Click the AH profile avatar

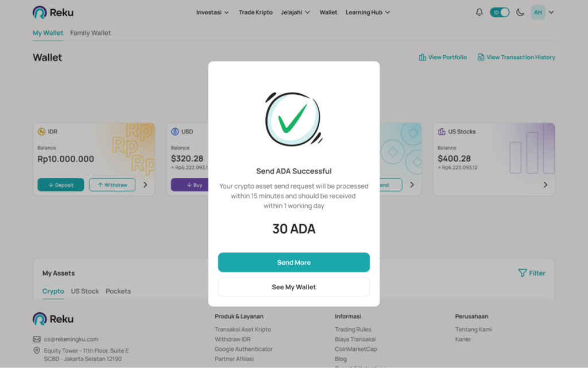538,12
